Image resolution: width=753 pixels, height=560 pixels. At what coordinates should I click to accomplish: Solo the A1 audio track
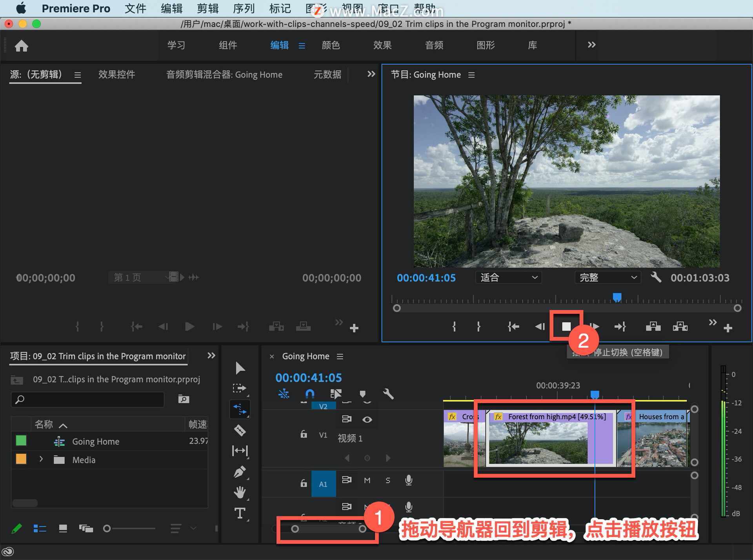click(x=387, y=480)
